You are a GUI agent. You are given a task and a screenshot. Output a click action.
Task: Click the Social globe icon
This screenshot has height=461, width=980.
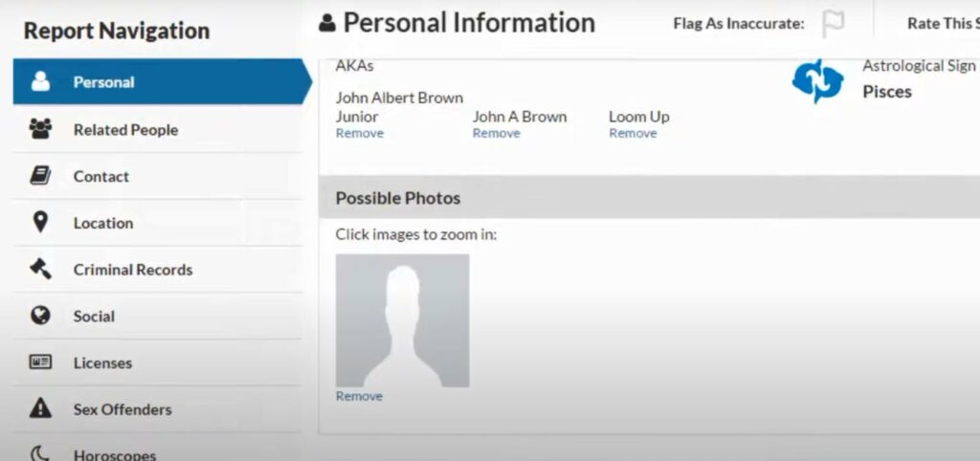coord(40,316)
